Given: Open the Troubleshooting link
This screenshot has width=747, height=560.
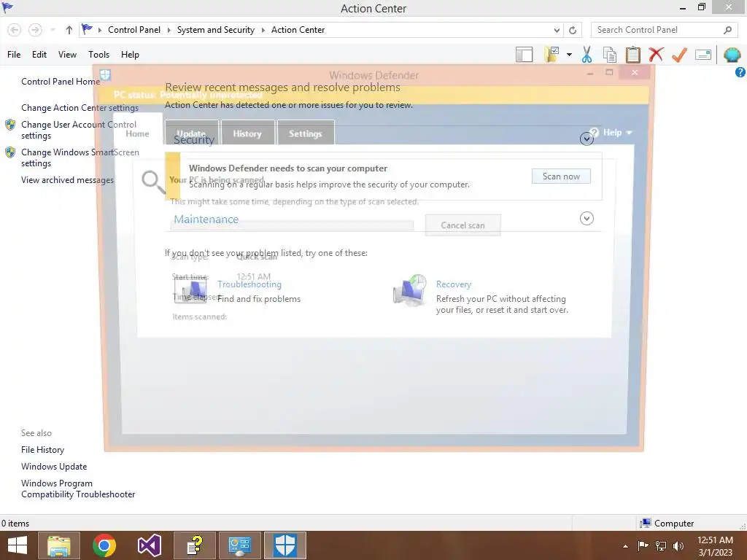Looking at the screenshot, I should [x=249, y=284].
